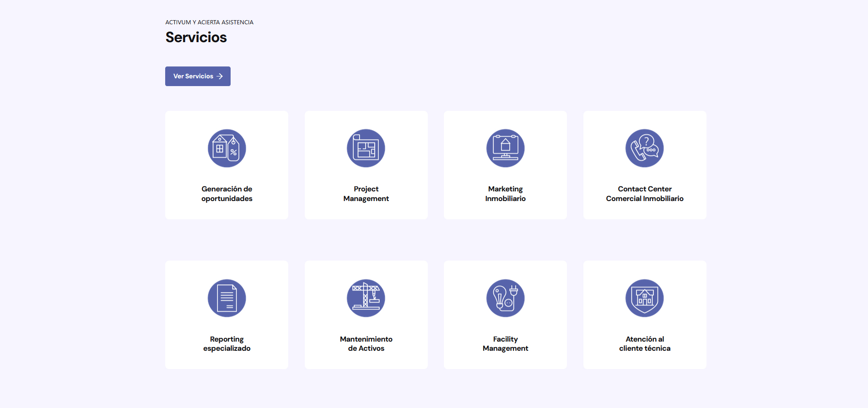
Task: Open the Generación de oportunidades text link
Action: click(x=226, y=194)
